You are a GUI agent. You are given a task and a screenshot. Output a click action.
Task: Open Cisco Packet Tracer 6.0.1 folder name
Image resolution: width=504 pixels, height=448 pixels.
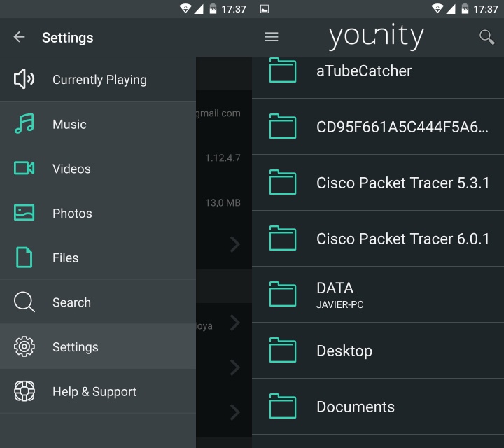402,239
